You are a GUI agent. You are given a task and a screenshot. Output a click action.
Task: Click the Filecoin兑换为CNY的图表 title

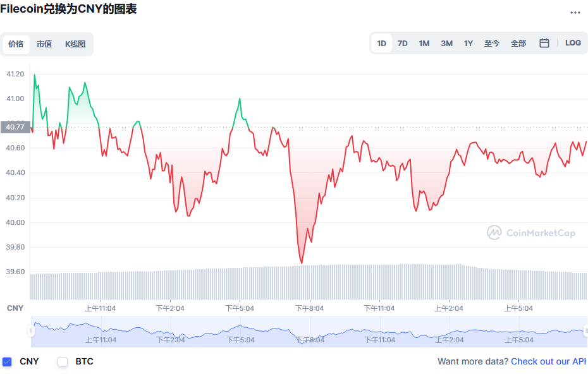[68, 9]
